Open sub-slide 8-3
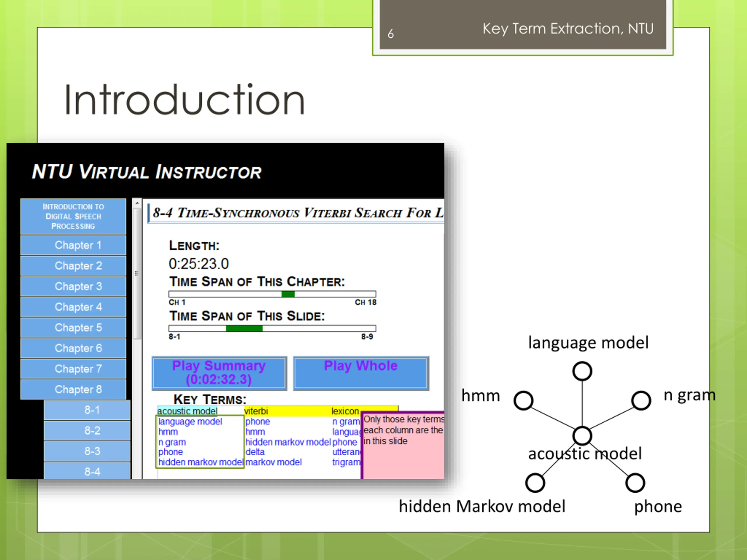747x560 pixels. coord(87,451)
